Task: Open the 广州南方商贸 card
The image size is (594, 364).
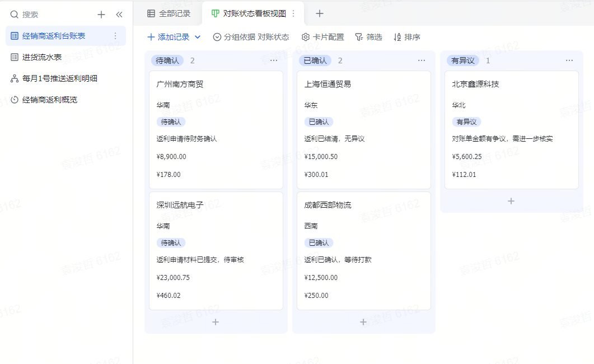Action: pos(216,130)
